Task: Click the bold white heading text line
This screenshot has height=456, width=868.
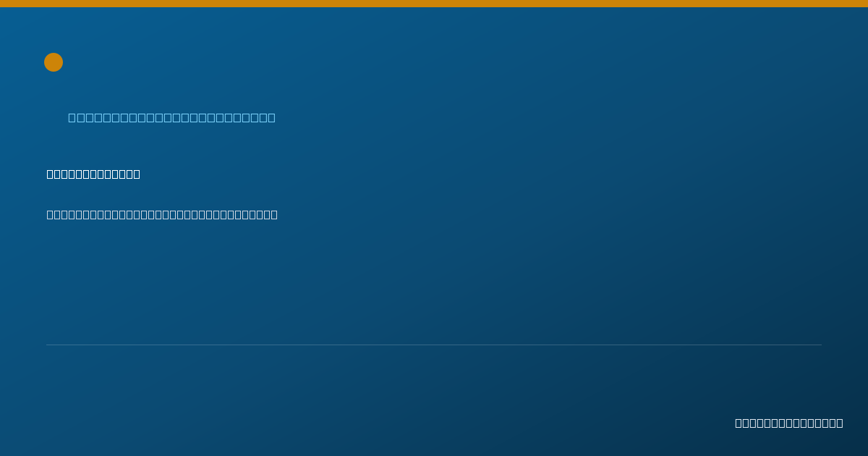Action: click(x=93, y=174)
